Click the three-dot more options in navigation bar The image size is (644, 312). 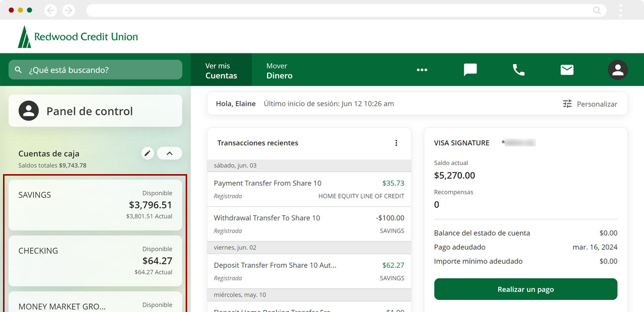(422, 70)
